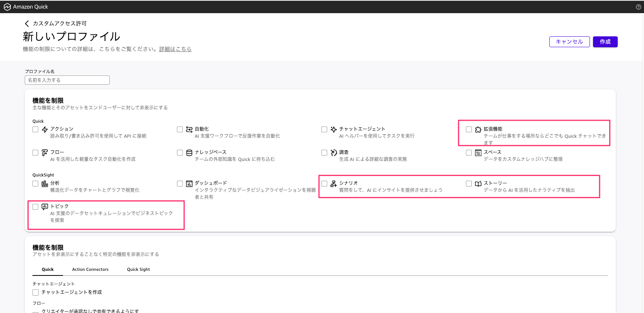
Task: Check the 自動化 checkbox
Action: point(180,130)
